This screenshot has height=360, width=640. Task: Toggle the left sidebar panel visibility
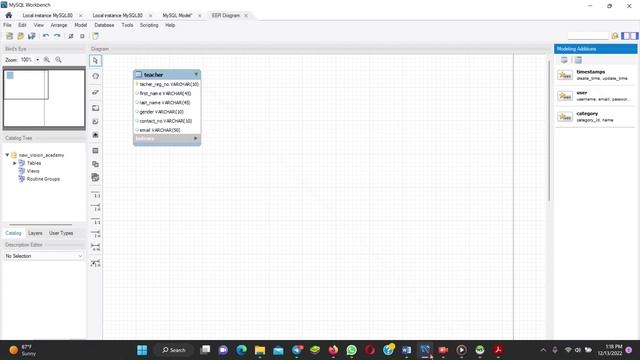626,36
